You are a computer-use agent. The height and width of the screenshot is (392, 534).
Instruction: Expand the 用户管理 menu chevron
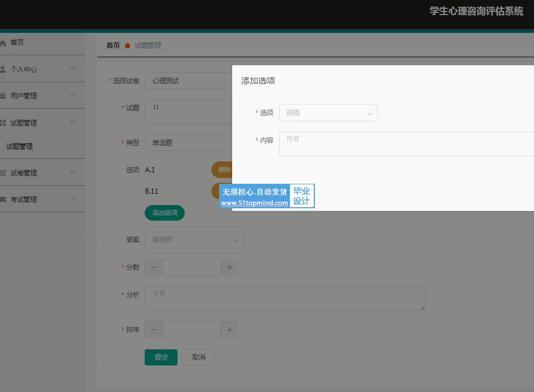tap(72, 95)
